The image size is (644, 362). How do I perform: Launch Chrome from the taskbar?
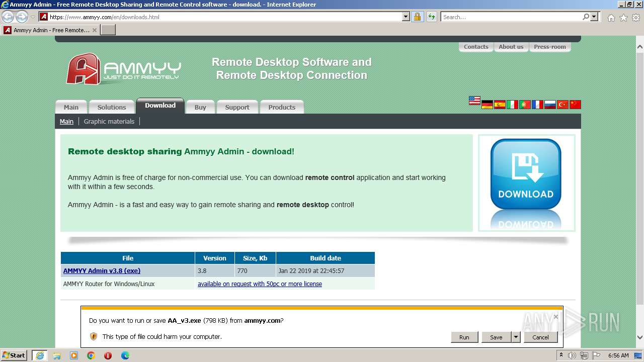click(x=91, y=355)
